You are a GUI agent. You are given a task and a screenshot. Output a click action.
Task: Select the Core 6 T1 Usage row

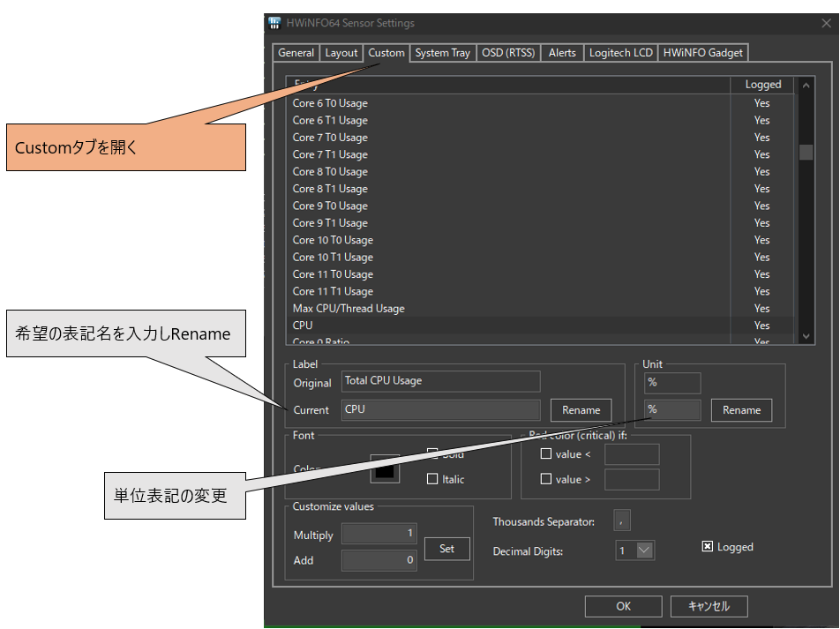click(539, 120)
